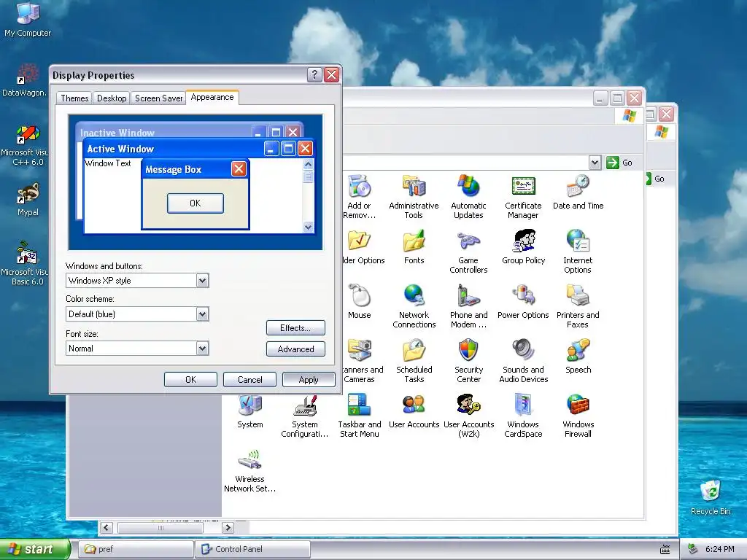
Task: Open User Accounts (W2k) icon
Action: click(468, 405)
